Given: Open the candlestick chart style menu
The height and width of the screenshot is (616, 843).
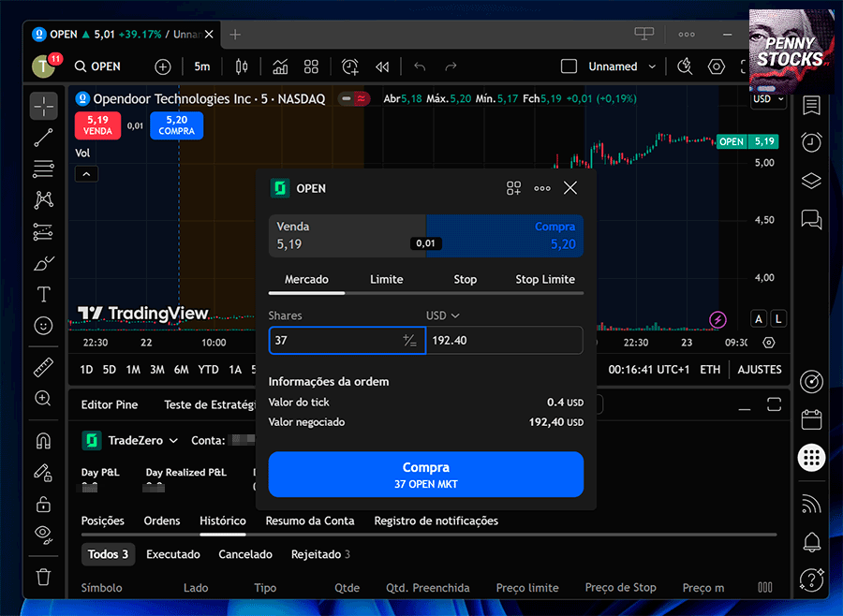Looking at the screenshot, I should click(x=242, y=66).
